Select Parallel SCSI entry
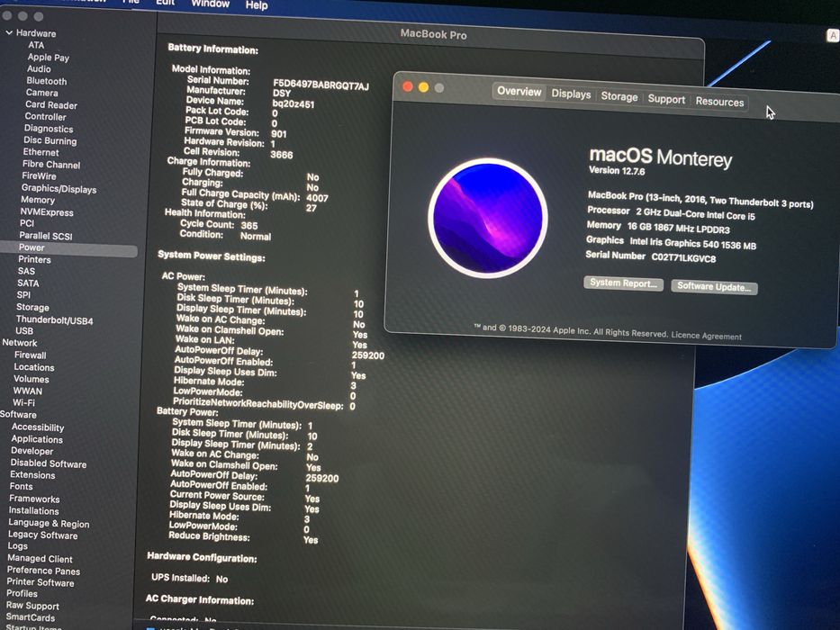The height and width of the screenshot is (630, 840). pos(46,236)
